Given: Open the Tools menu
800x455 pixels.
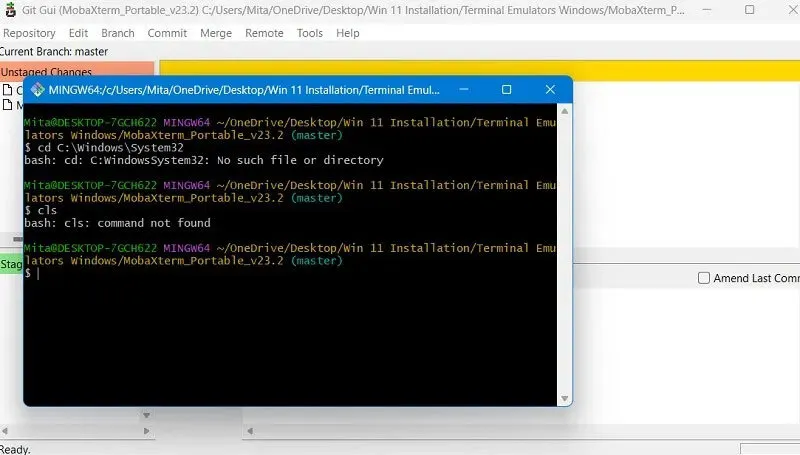Looking at the screenshot, I should pyautogui.click(x=310, y=33).
